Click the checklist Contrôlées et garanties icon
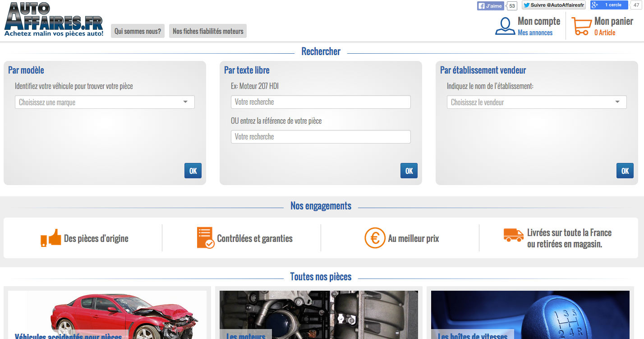 point(205,238)
